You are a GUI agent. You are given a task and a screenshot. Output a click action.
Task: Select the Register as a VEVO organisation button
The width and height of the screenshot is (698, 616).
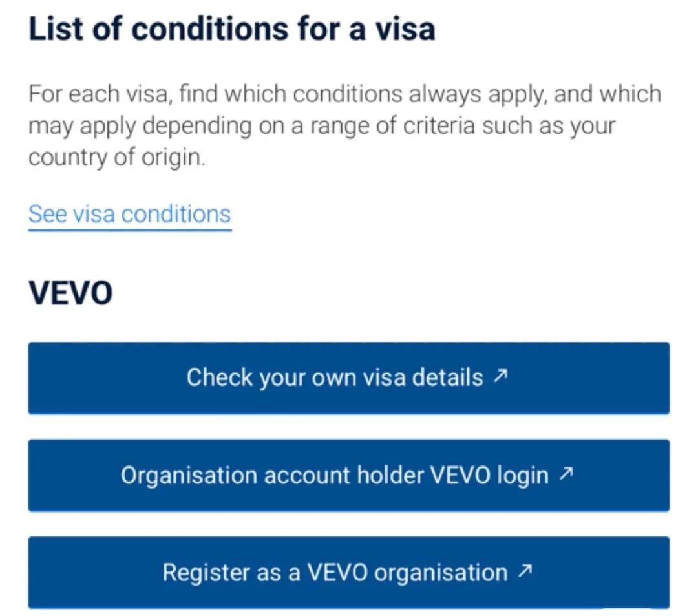348,572
